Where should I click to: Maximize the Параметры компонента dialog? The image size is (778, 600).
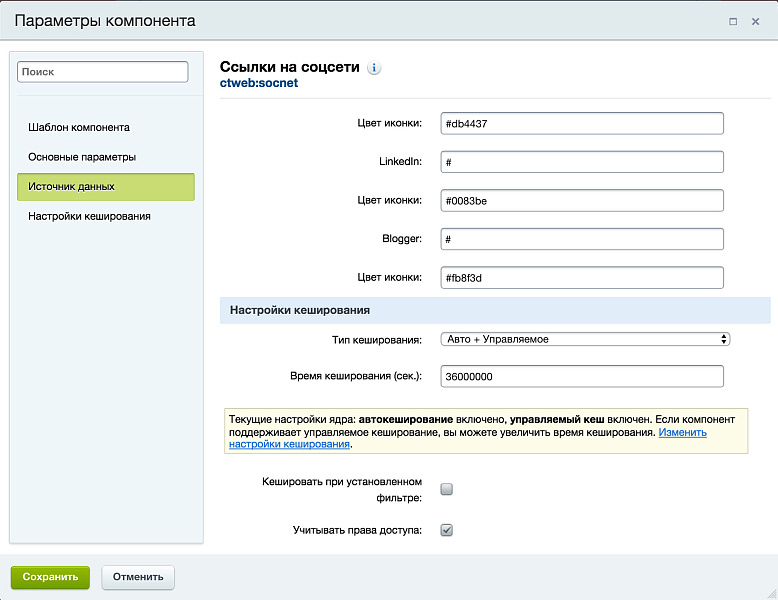733,21
